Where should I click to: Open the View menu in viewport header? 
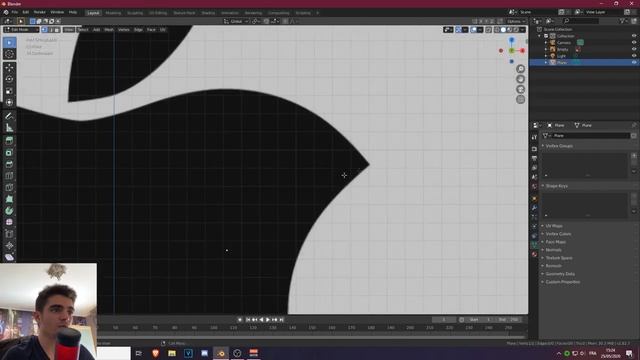coord(69,30)
